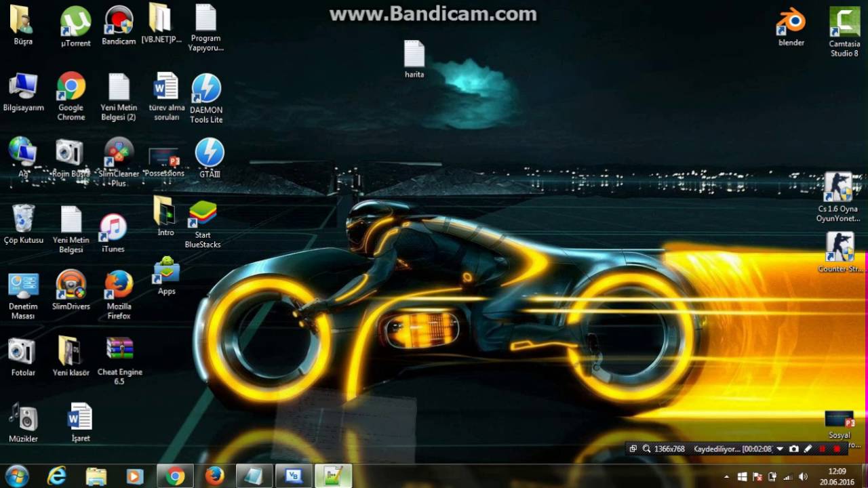Open Camtasia Studio 8 shortcut
The image size is (868, 488).
[844, 32]
